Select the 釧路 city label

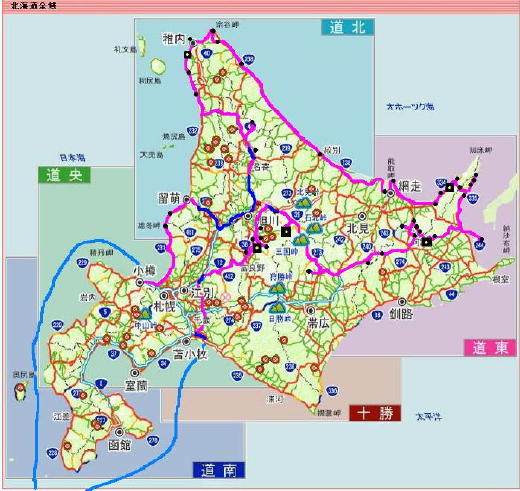coord(401,314)
